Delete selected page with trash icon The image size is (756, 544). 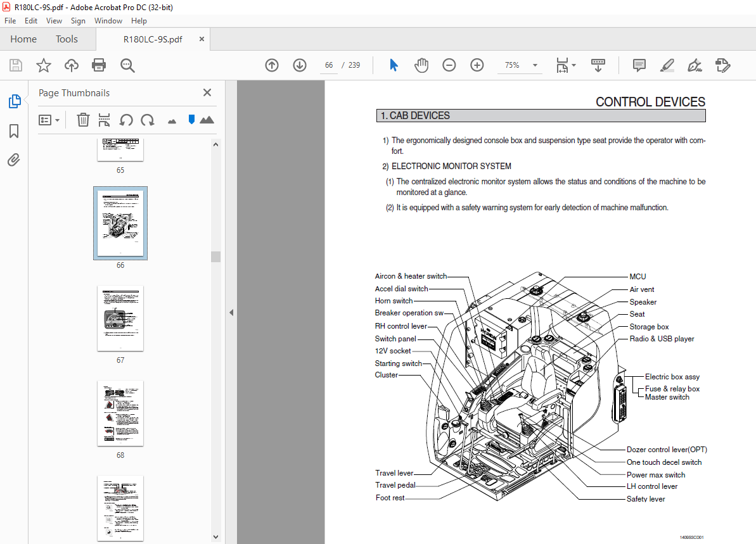click(84, 120)
